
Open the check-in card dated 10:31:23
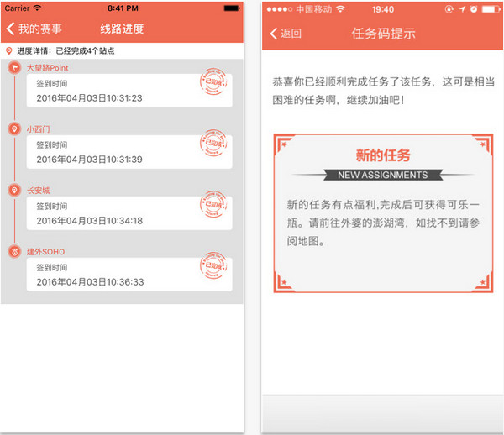[x=129, y=91]
